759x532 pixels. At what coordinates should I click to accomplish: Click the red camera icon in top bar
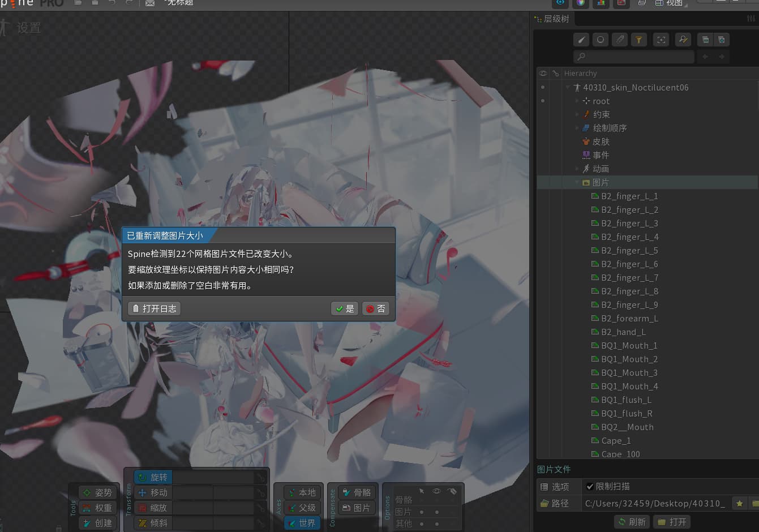coord(621,3)
